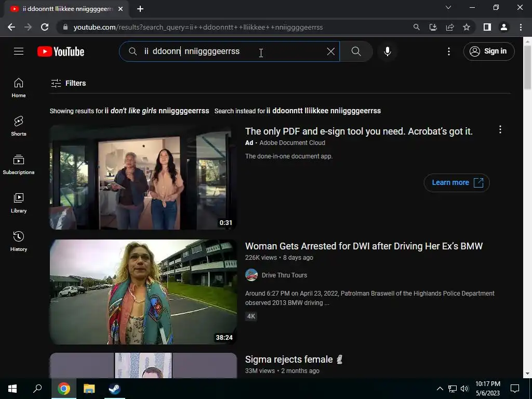The height and width of the screenshot is (399, 532).
Task: Open Shorts in the sidebar
Action: (x=19, y=126)
